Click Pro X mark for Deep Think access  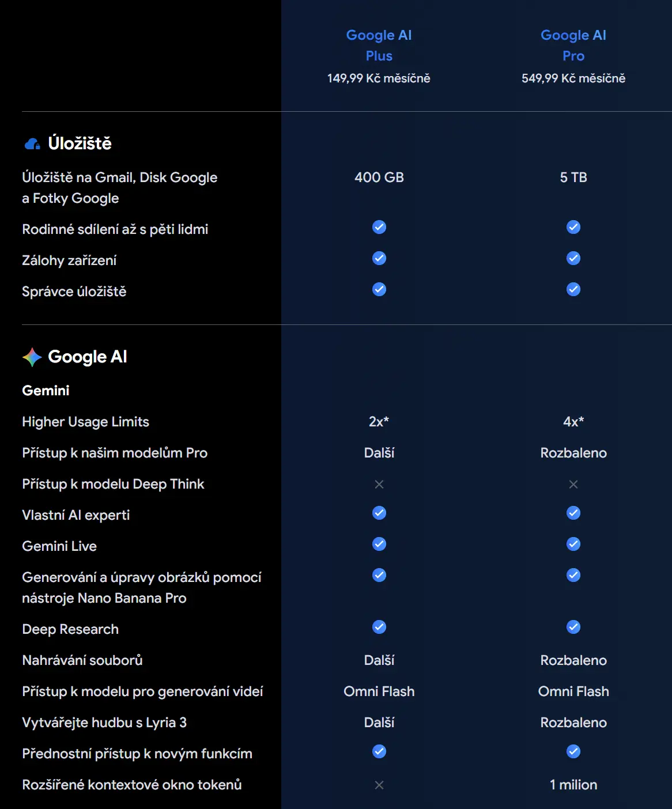click(573, 485)
